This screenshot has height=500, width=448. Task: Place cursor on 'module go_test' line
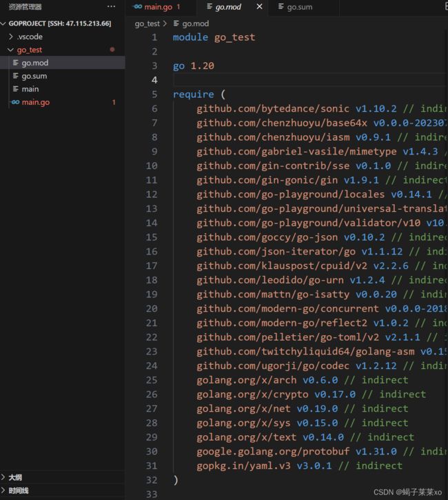(214, 37)
